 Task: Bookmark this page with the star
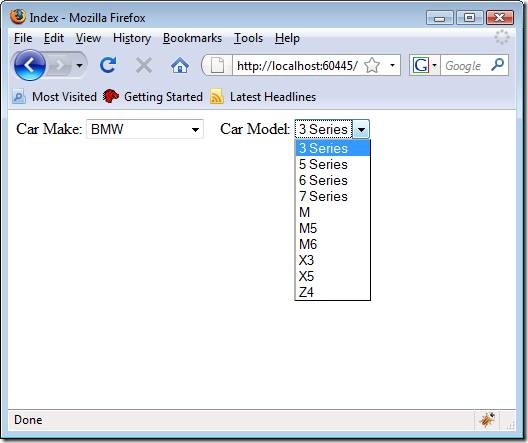(x=372, y=65)
